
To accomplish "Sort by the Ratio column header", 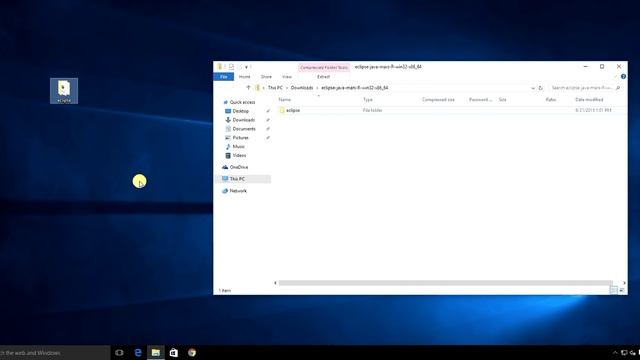I will [x=551, y=100].
